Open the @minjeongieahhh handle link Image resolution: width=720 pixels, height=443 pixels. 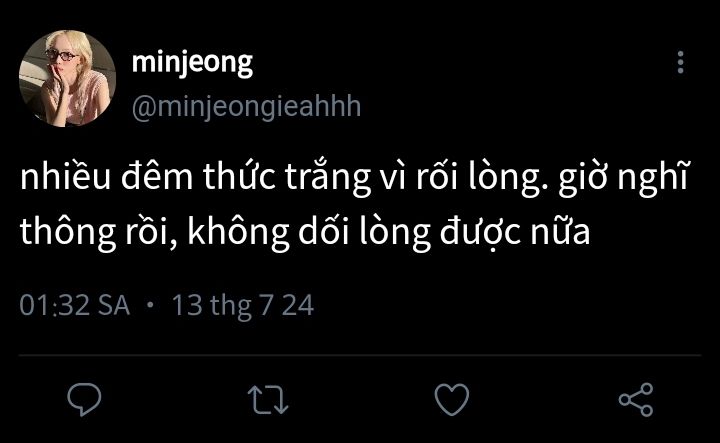(x=246, y=106)
